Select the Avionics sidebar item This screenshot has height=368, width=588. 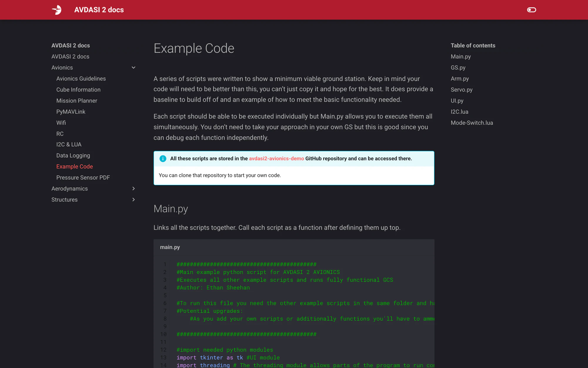tap(62, 68)
